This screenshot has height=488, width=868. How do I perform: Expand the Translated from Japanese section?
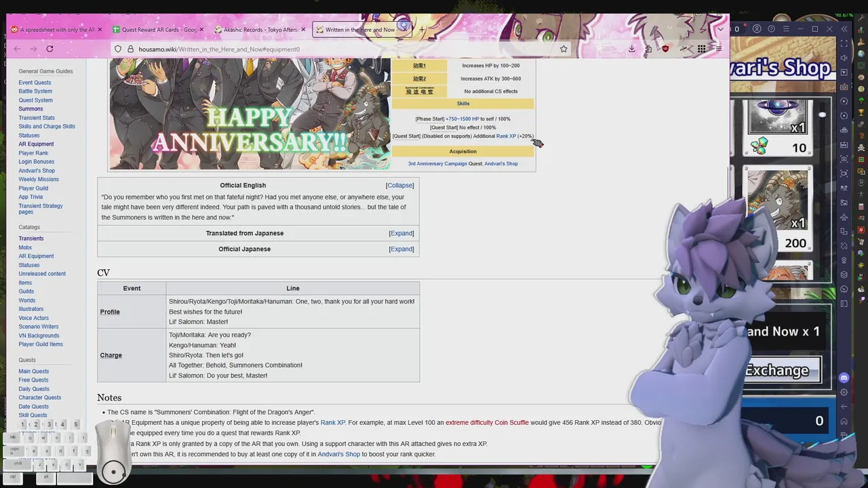coord(401,233)
